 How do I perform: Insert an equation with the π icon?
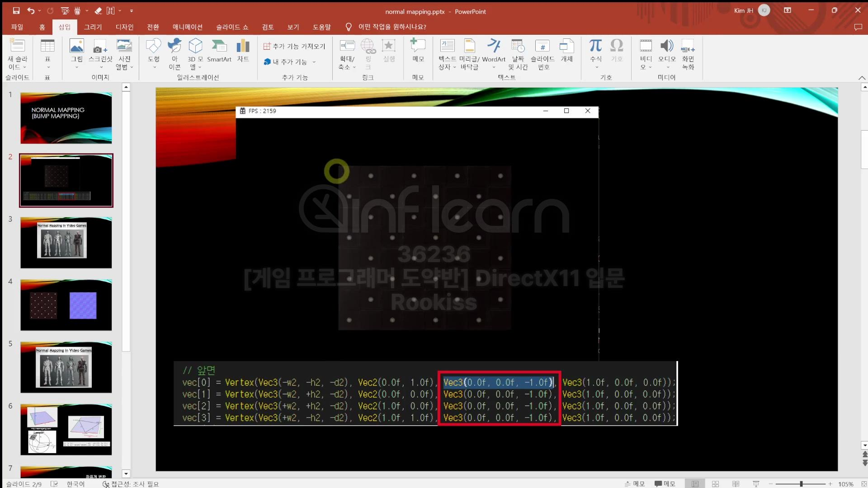[595, 46]
